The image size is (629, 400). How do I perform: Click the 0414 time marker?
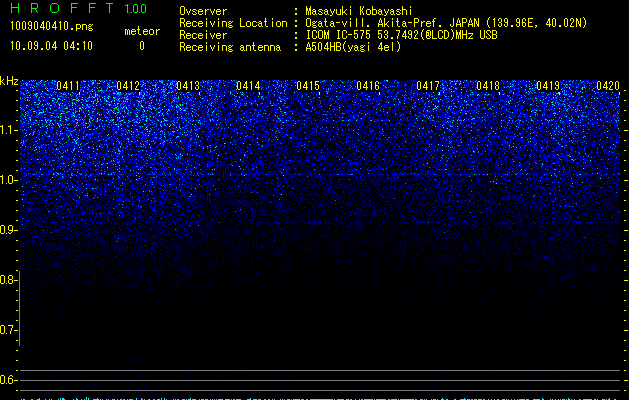(248, 86)
